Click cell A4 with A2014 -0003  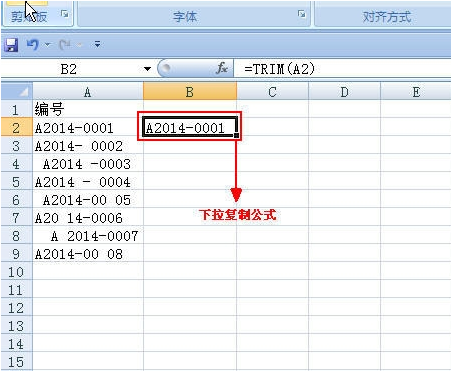tap(88, 163)
